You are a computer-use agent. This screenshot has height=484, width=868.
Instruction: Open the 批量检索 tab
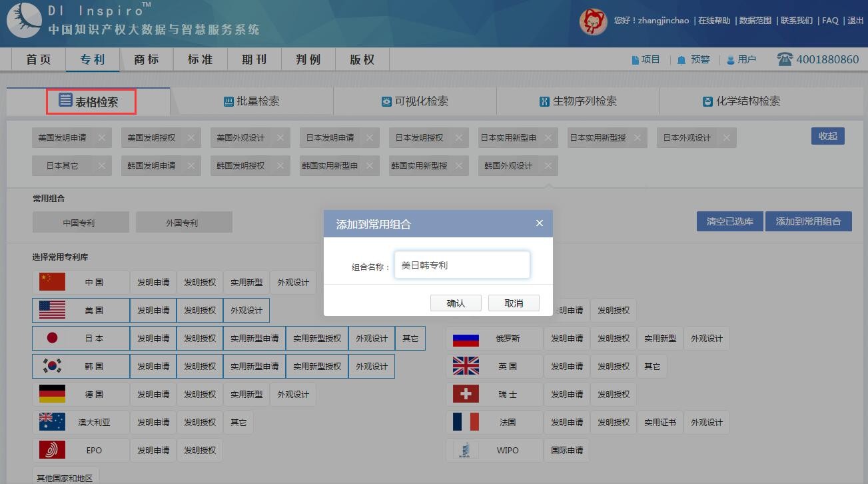[x=252, y=101]
